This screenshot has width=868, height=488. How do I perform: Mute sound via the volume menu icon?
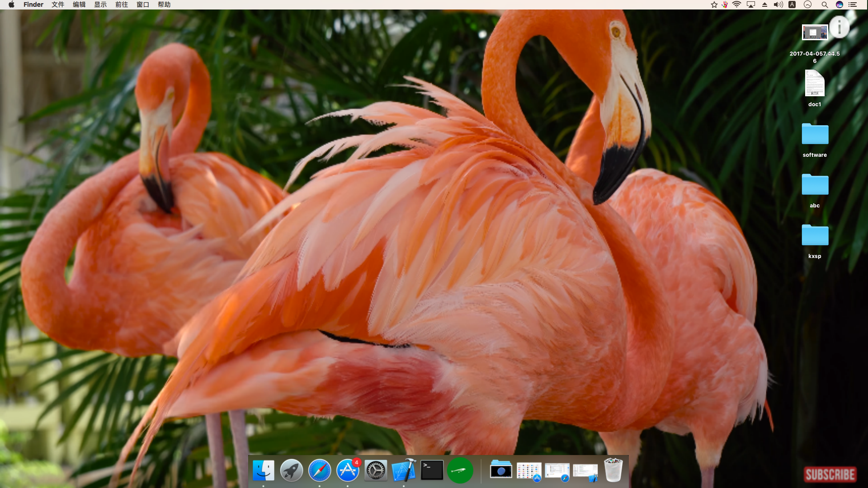tap(778, 5)
